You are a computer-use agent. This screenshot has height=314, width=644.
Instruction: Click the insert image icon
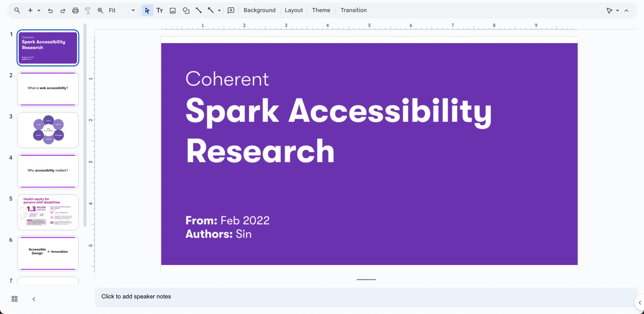(173, 10)
